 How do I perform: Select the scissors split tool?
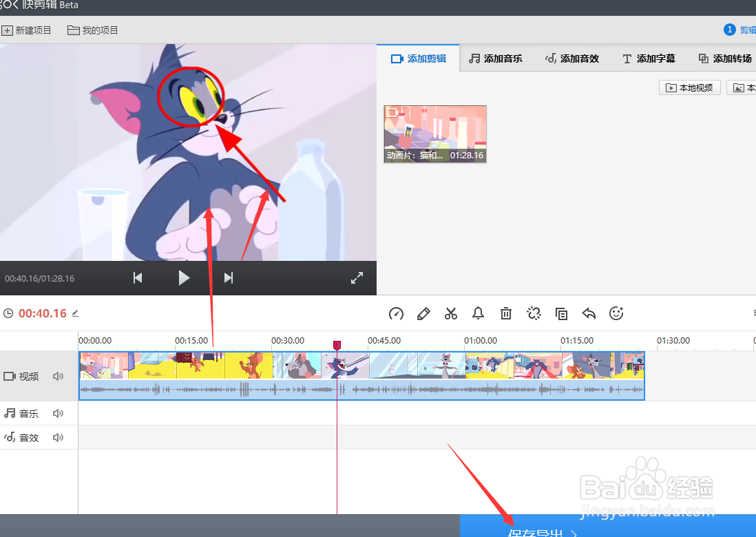coord(451,314)
